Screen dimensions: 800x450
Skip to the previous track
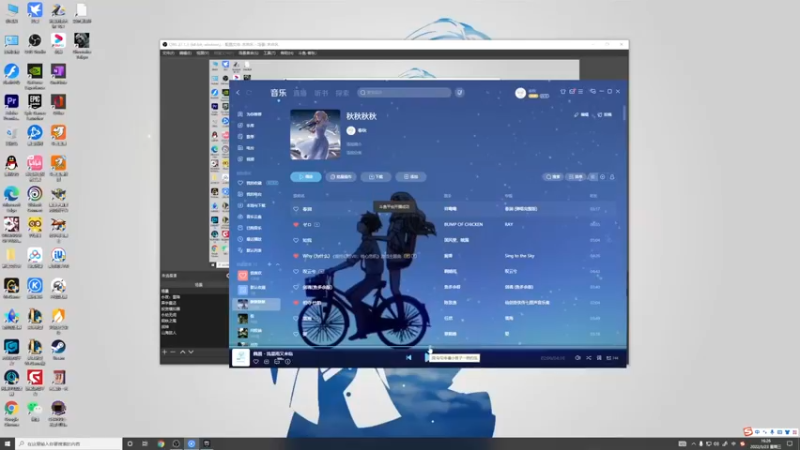pyautogui.click(x=409, y=358)
